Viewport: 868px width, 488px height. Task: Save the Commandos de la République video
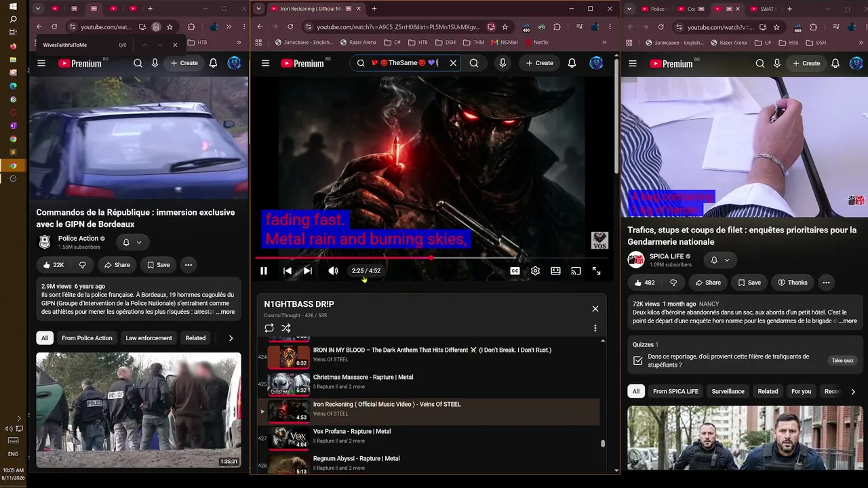[x=158, y=265]
